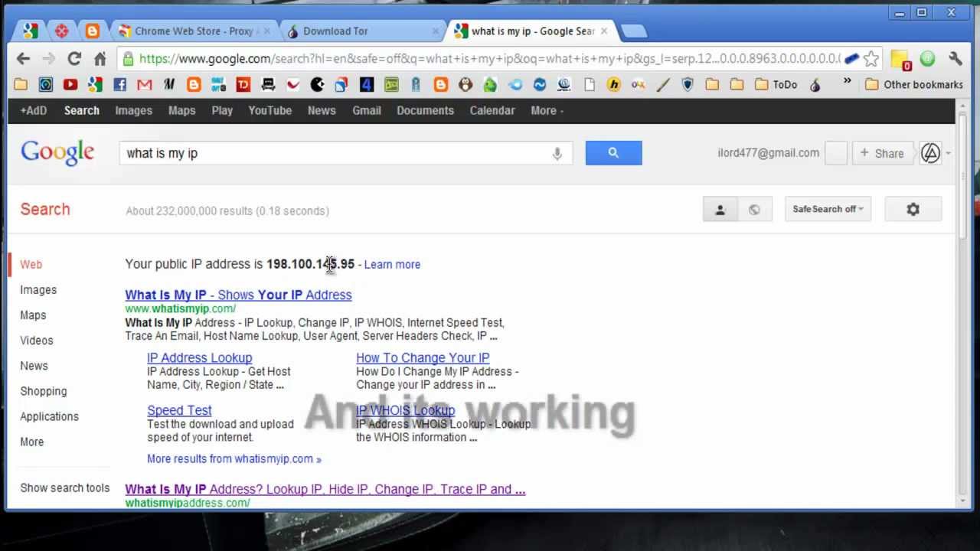Open Maps in the black Google bar
The image size is (980, 551).
pyautogui.click(x=181, y=110)
